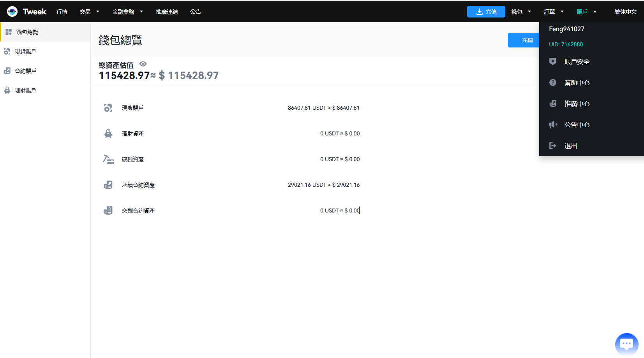Open 公告中心 from account menu
The height and width of the screenshot is (358, 644).
tap(577, 125)
